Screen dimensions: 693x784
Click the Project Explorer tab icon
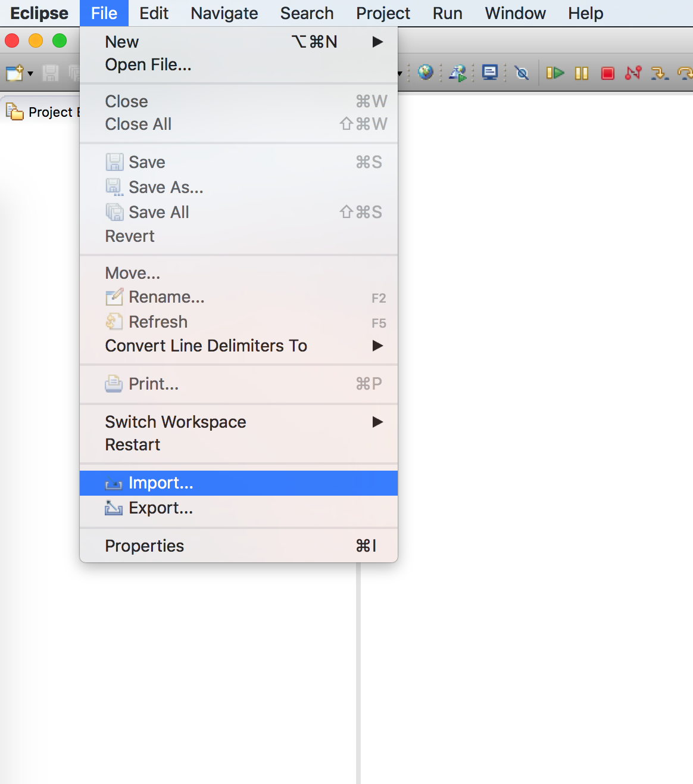14,111
